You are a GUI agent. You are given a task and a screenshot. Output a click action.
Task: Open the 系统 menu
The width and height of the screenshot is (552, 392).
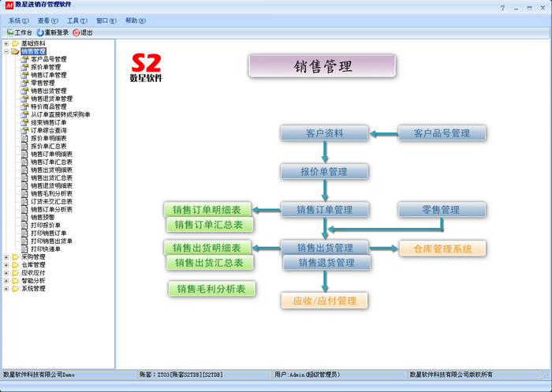pos(19,21)
